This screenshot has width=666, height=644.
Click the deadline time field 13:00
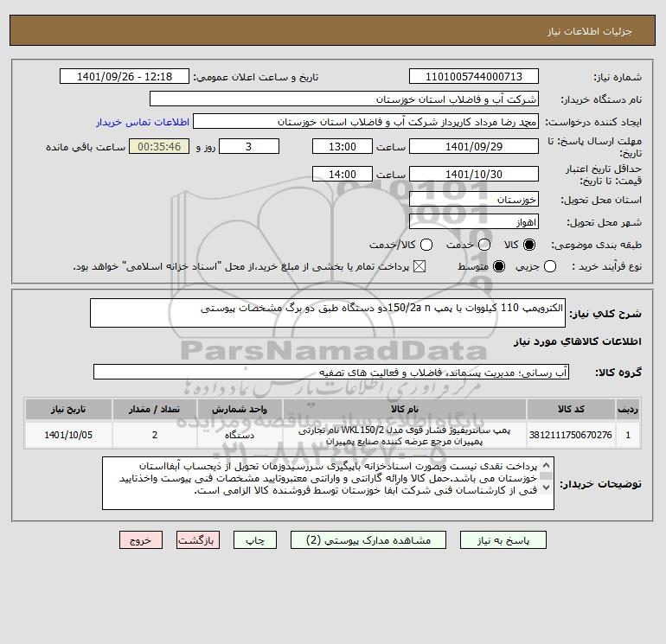click(x=343, y=146)
